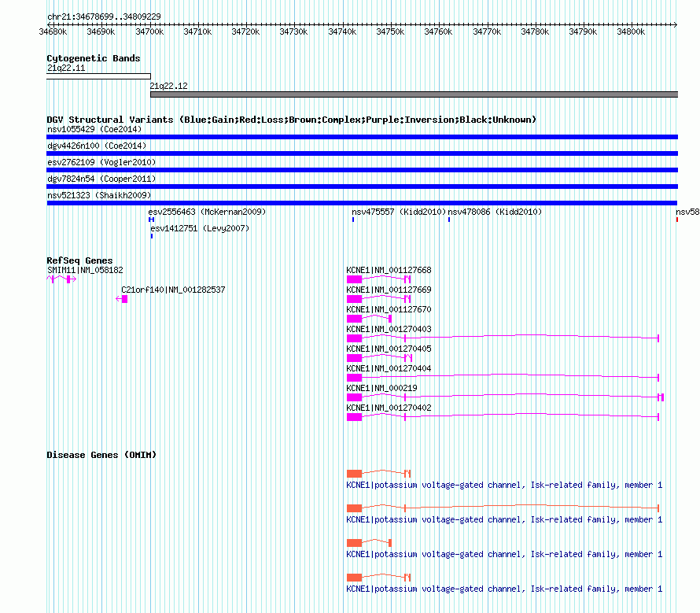Image resolution: width=700 pixels, height=613 pixels.
Task: Click the KCNE1|NM_001127670 transcript label
Action: [389, 309]
